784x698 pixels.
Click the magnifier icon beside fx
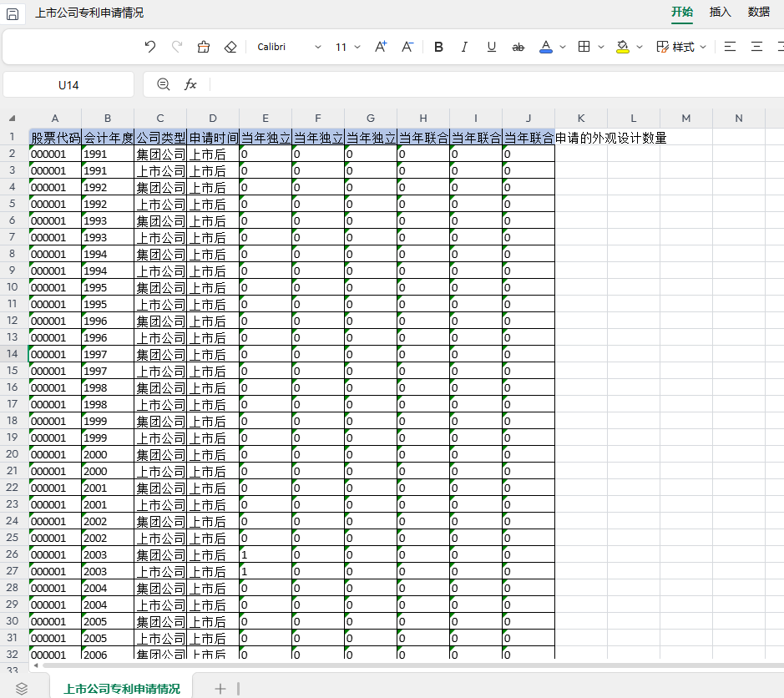tap(164, 84)
